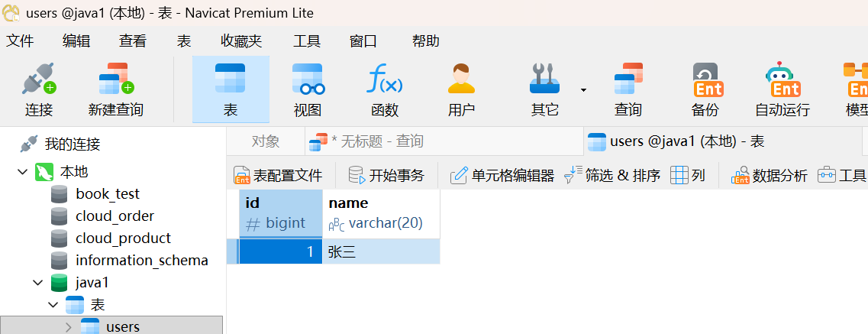This screenshot has width=868, height=334.
Task: Open the 备份 backup icon
Action: 707,80
